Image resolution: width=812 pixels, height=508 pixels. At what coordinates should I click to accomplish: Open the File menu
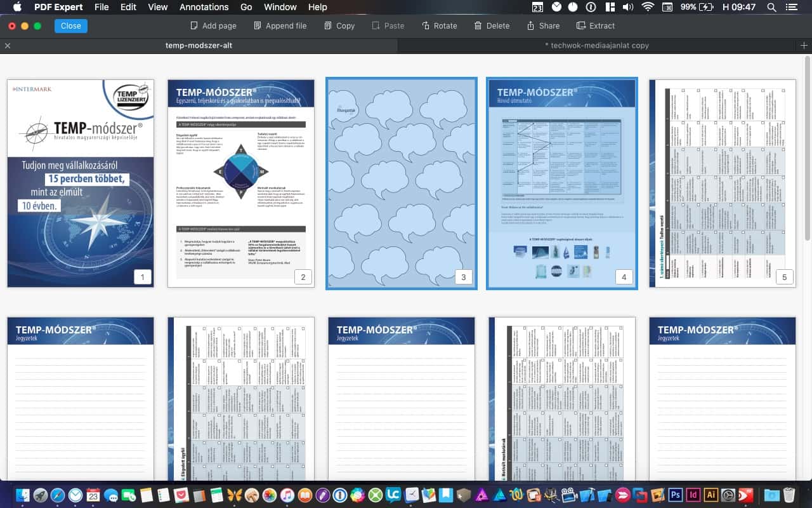click(101, 7)
